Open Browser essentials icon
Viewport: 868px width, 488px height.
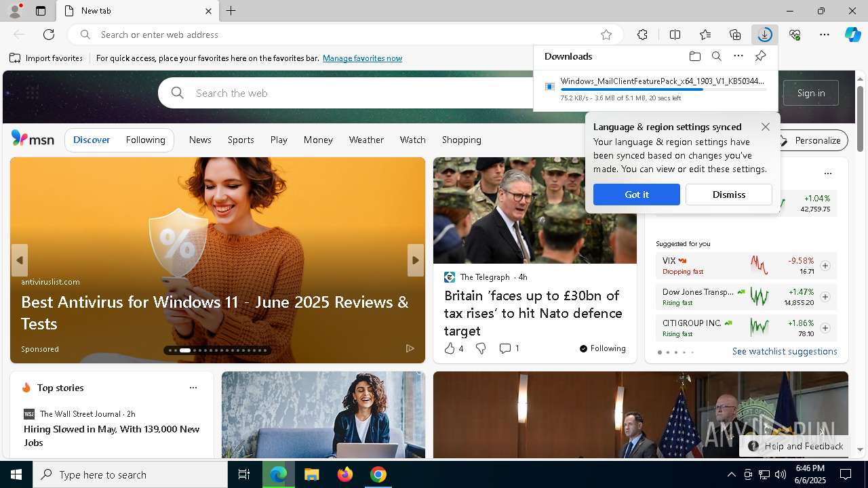pyautogui.click(x=795, y=35)
